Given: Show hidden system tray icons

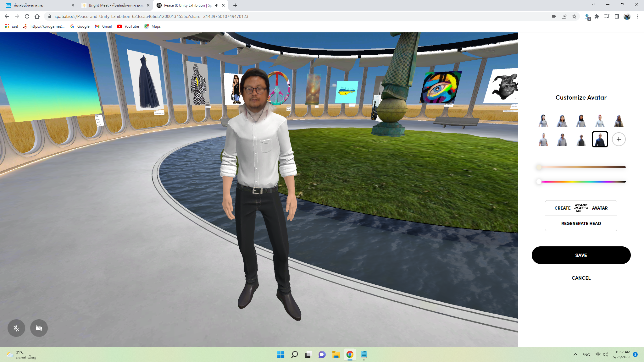Looking at the screenshot, I should tap(575, 354).
